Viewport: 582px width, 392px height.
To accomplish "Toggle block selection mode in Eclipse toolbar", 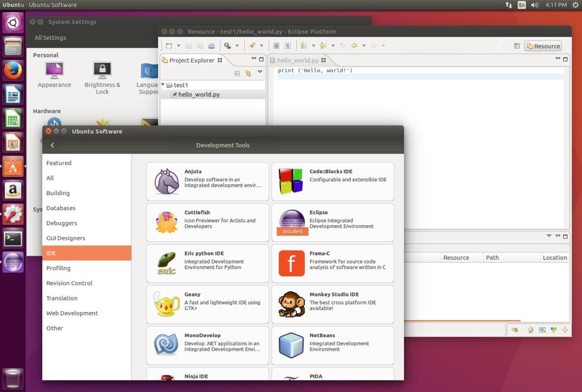I will tap(276, 46).
